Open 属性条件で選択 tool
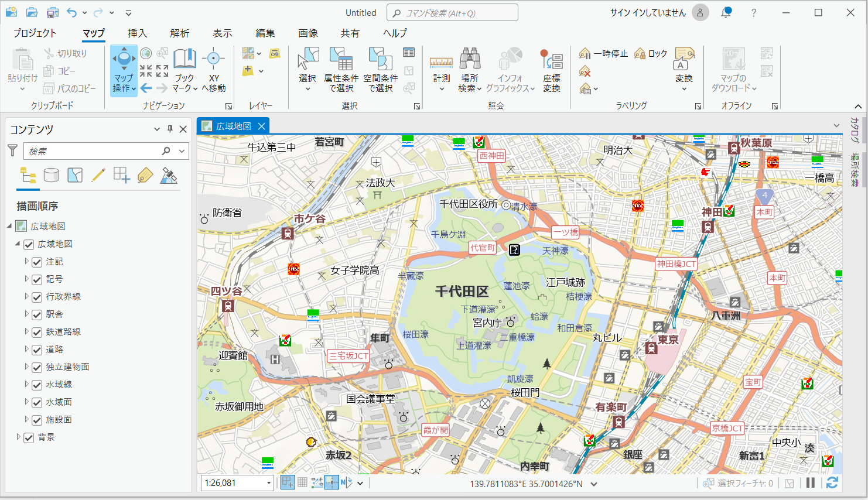 coord(341,59)
